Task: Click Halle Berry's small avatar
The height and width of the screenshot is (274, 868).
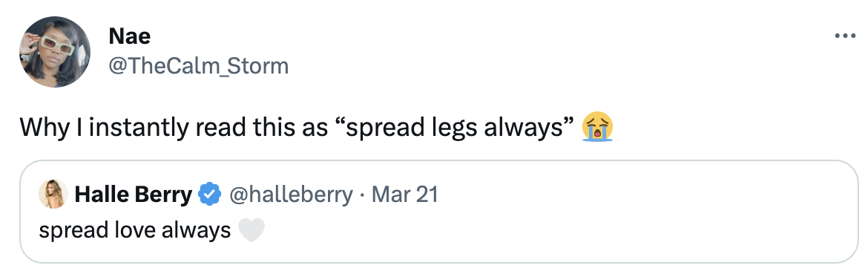Action: [53, 195]
